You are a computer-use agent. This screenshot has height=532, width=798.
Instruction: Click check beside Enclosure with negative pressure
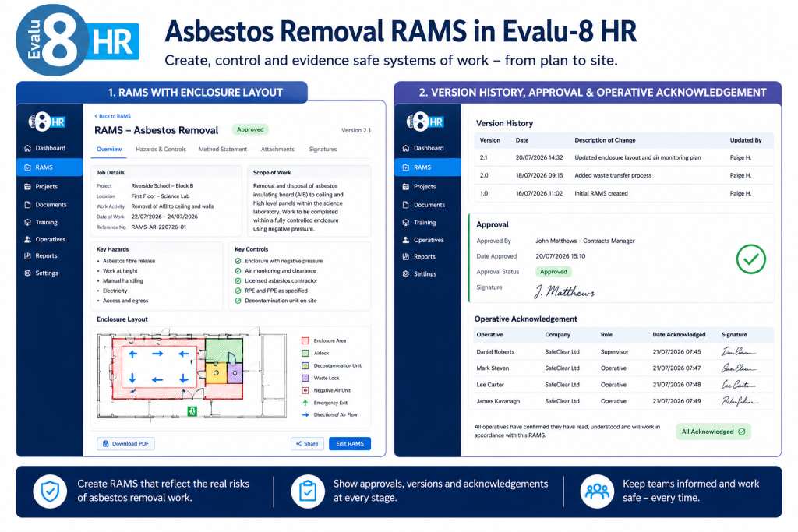[238, 261]
